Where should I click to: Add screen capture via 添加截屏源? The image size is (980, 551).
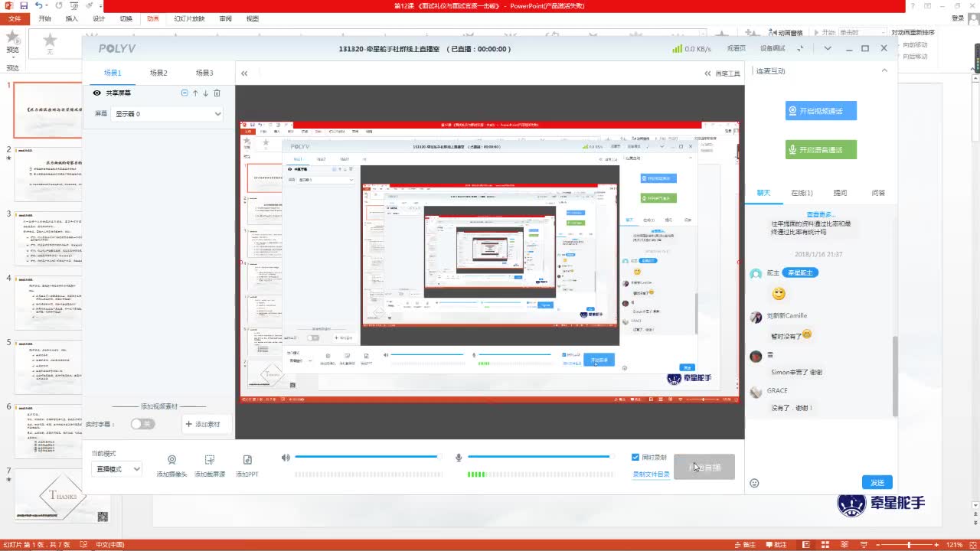(209, 465)
